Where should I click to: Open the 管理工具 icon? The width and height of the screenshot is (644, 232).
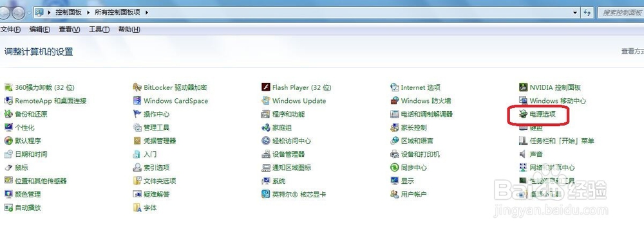pos(137,127)
